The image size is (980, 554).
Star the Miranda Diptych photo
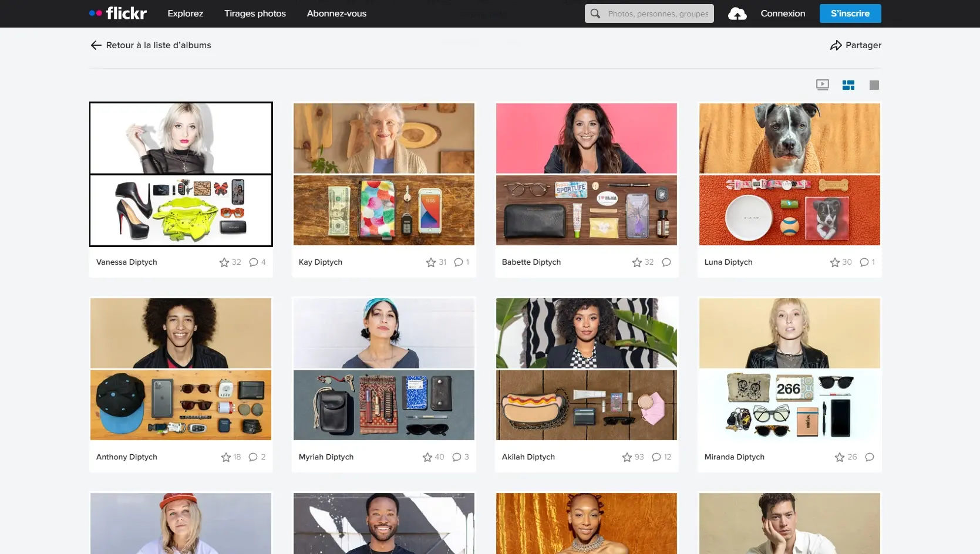840,457
